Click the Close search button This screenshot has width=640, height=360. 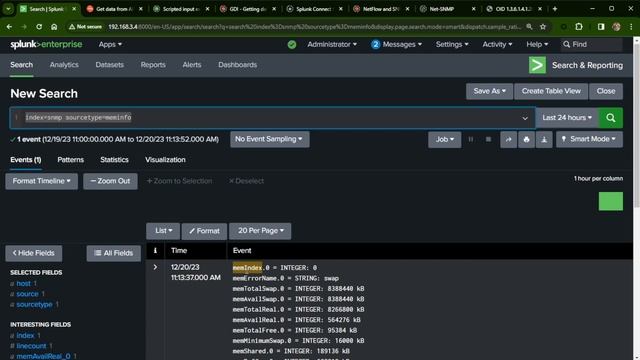click(606, 91)
